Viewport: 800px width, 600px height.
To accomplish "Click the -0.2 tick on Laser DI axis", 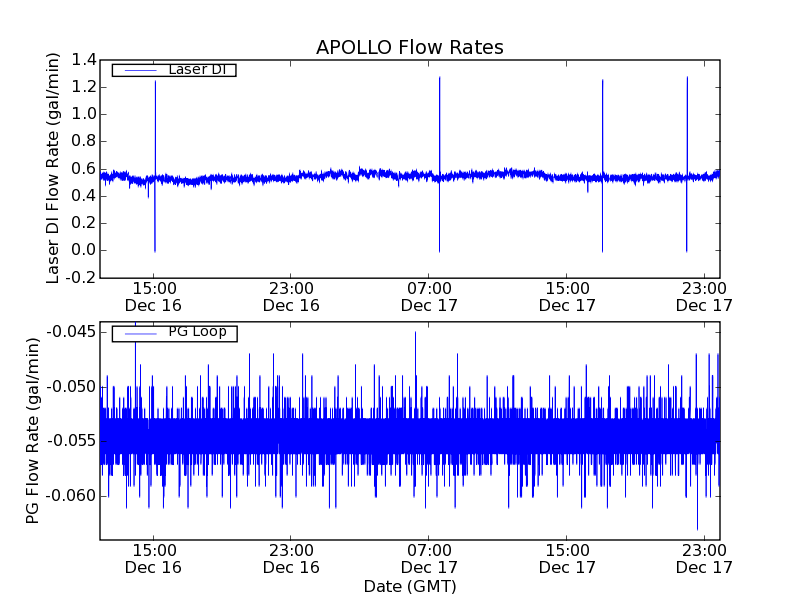I will coord(81,278).
